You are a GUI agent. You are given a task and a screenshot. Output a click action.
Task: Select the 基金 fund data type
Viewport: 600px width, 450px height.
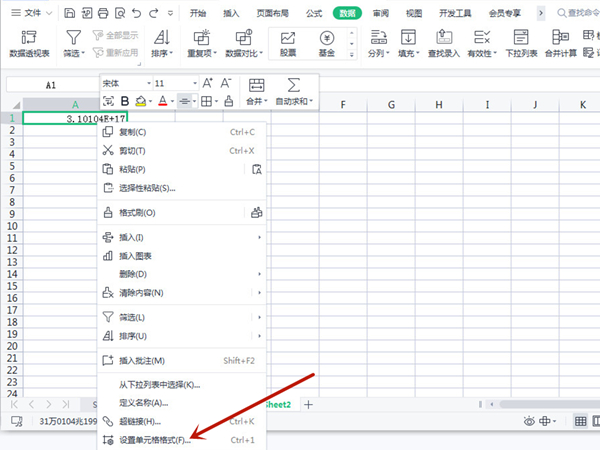(x=327, y=43)
